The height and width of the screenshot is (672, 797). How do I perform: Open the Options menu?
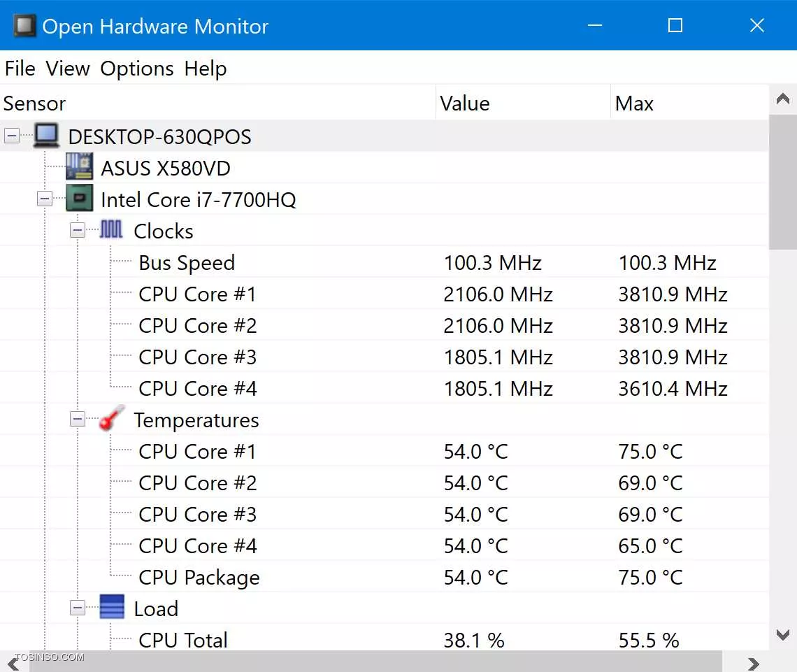point(137,69)
